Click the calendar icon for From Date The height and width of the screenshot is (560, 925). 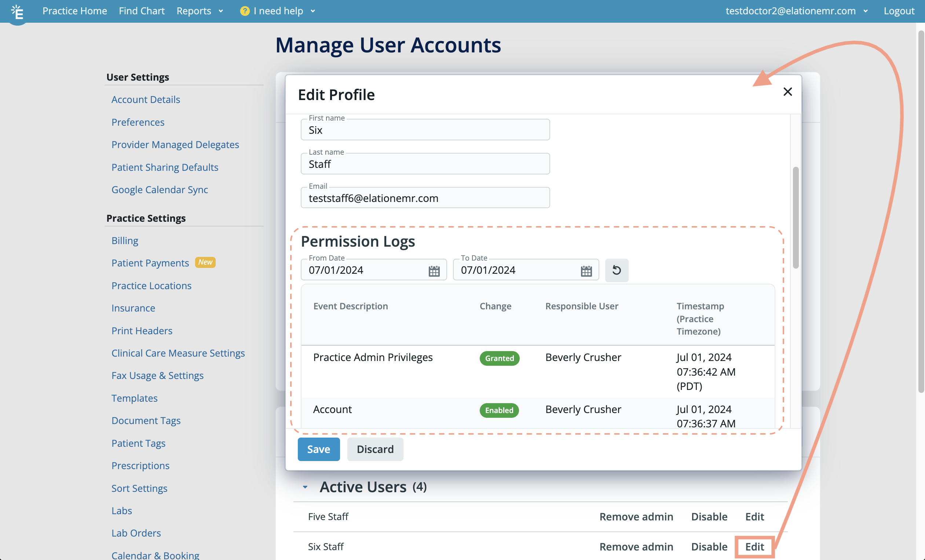pos(434,269)
